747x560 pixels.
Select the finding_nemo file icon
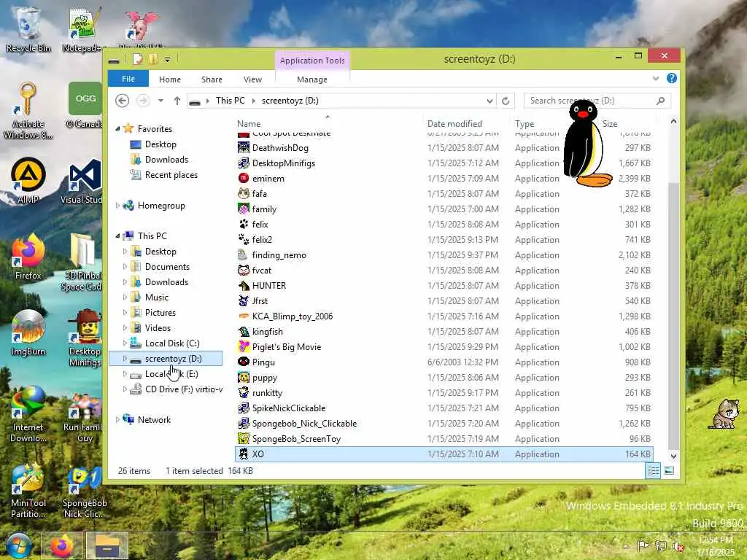[x=244, y=254]
